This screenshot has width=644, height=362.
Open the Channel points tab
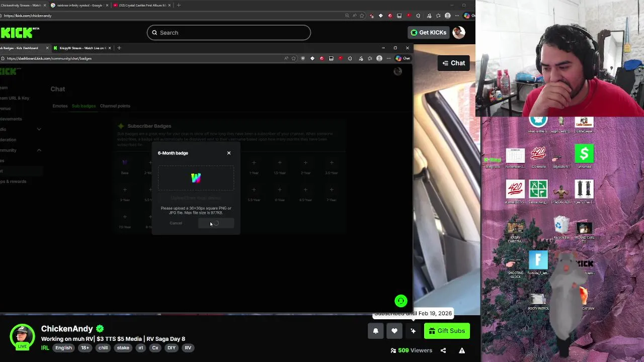pyautogui.click(x=115, y=106)
